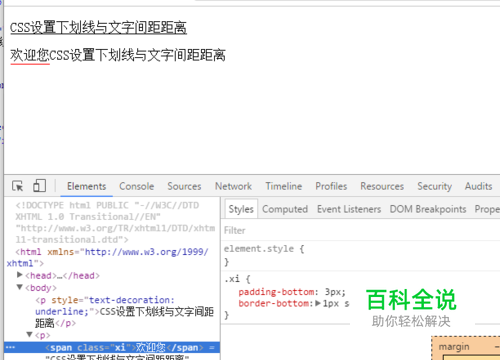
Task: Open the Timeline tab
Action: 284,186
